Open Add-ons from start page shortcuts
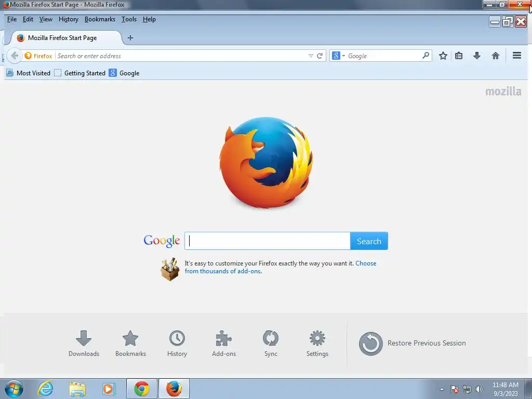Screen dimensions: 532x399 click(x=224, y=343)
